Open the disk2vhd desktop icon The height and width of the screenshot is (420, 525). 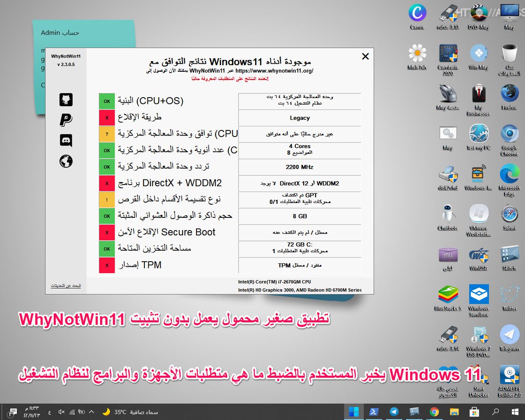[448, 177]
